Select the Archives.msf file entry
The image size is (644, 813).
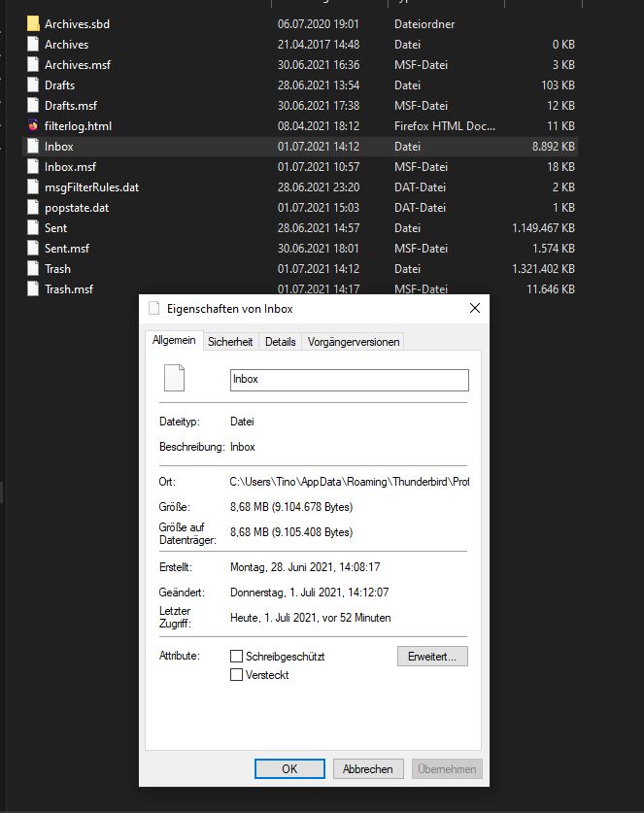[x=80, y=65]
